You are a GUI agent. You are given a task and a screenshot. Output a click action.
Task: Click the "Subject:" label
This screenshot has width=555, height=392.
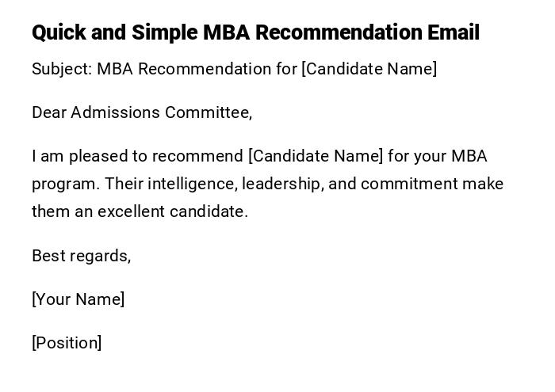click(x=62, y=69)
